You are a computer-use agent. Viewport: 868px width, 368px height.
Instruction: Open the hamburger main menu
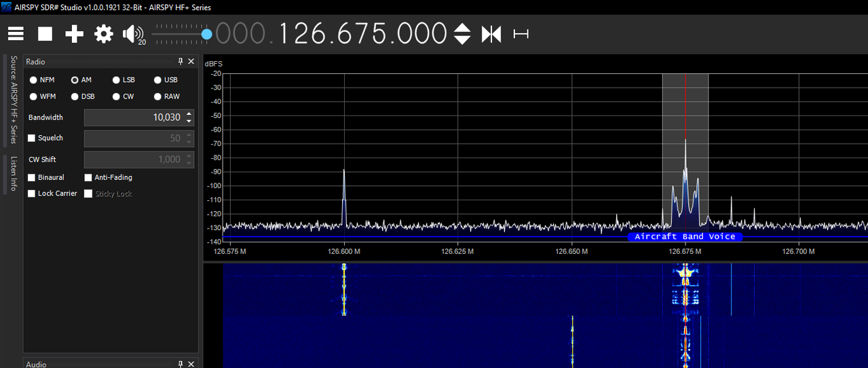16,33
